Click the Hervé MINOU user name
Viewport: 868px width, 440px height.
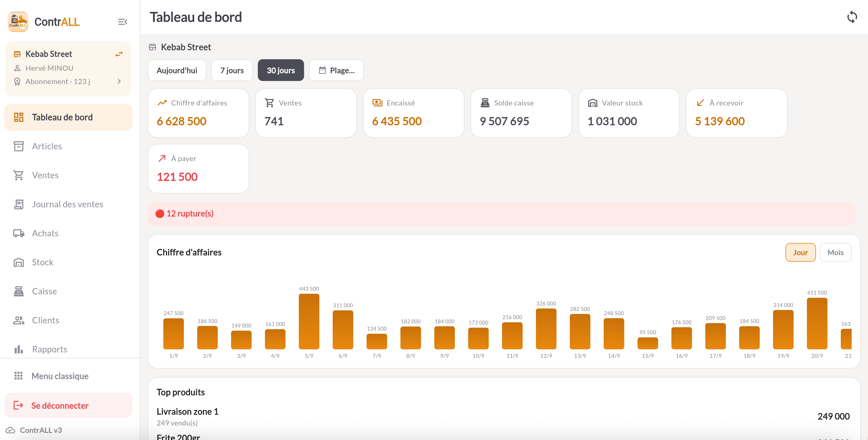tap(49, 68)
